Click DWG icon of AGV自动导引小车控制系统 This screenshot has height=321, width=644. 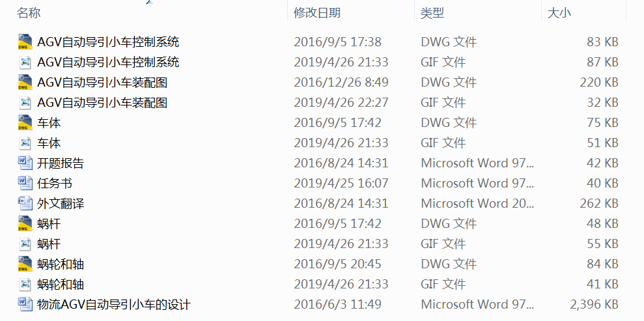25,42
